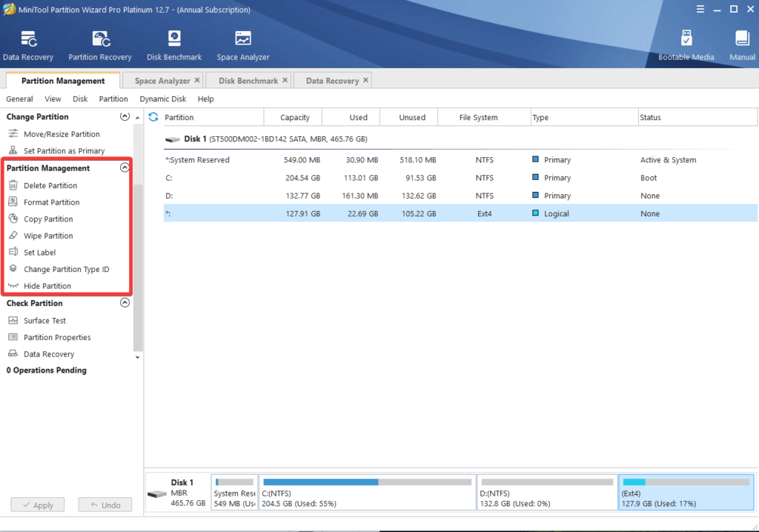Viewport: 759px width, 532px height.
Task: Select the Ext4 logical partition row
Action: point(460,213)
